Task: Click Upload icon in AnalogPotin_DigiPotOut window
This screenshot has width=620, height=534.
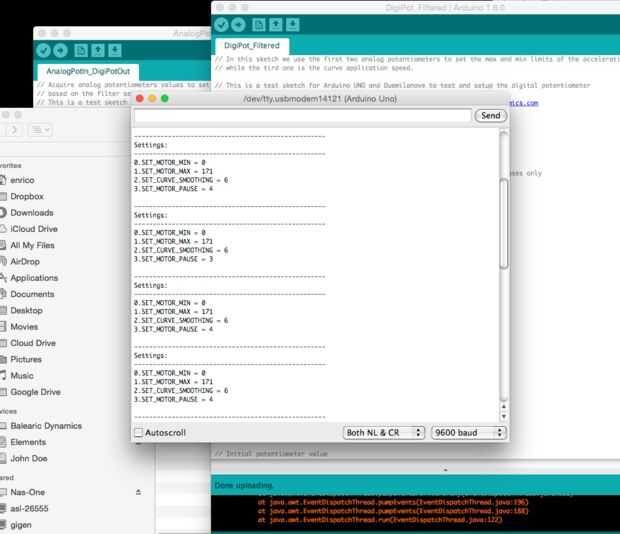Action: [60, 50]
